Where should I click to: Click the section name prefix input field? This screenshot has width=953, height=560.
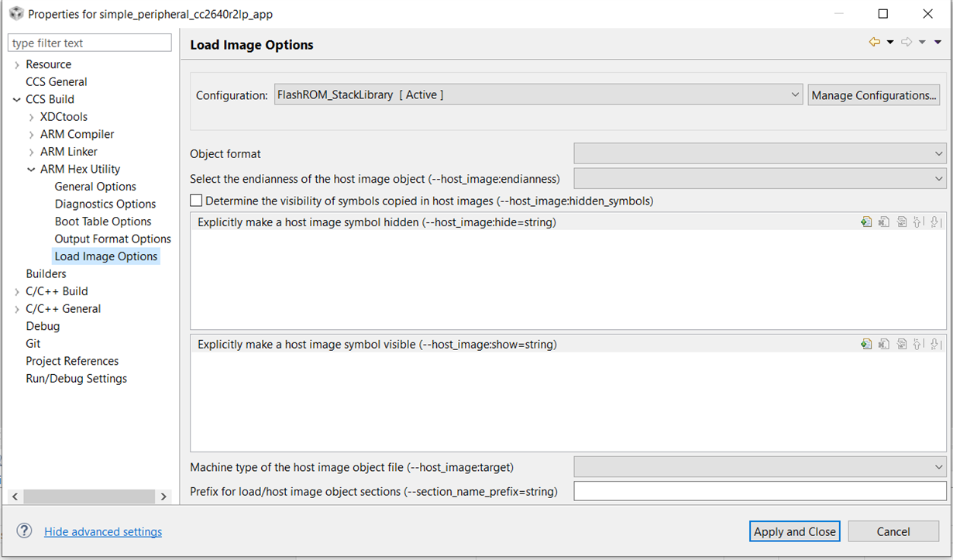[x=759, y=491]
